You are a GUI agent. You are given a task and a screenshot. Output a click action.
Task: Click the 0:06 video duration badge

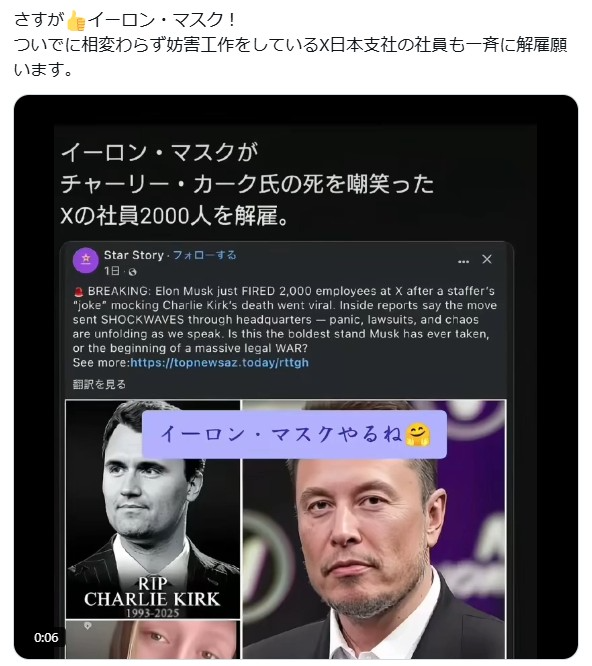pos(46,638)
